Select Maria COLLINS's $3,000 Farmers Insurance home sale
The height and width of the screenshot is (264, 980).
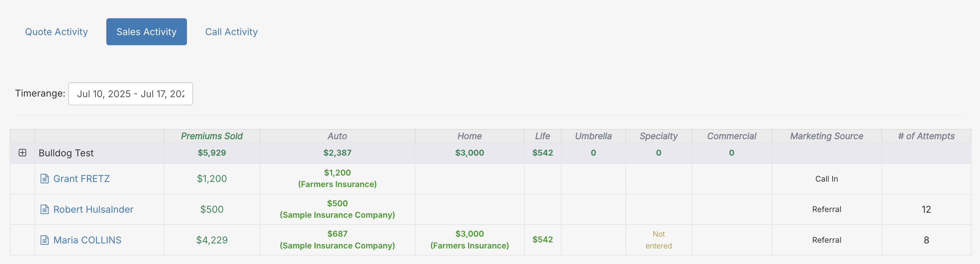469,240
